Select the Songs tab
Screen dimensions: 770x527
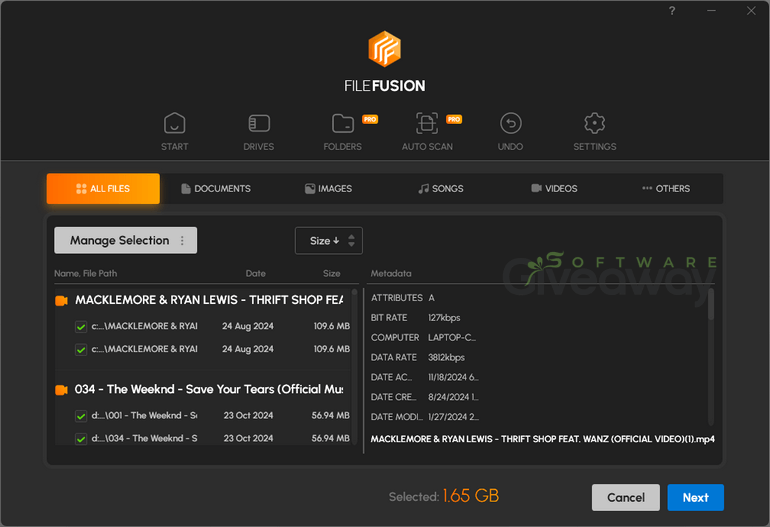tap(440, 189)
